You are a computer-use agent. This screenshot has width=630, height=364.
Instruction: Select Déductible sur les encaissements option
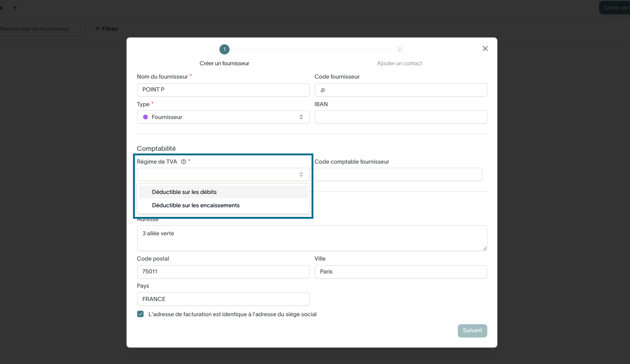(x=224, y=205)
